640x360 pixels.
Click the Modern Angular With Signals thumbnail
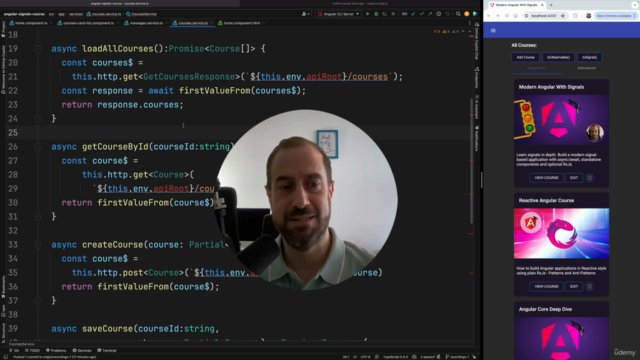pyautogui.click(x=561, y=120)
